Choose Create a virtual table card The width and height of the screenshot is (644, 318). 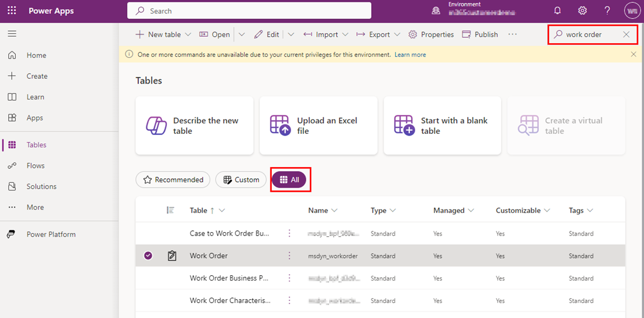coord(566,126)
